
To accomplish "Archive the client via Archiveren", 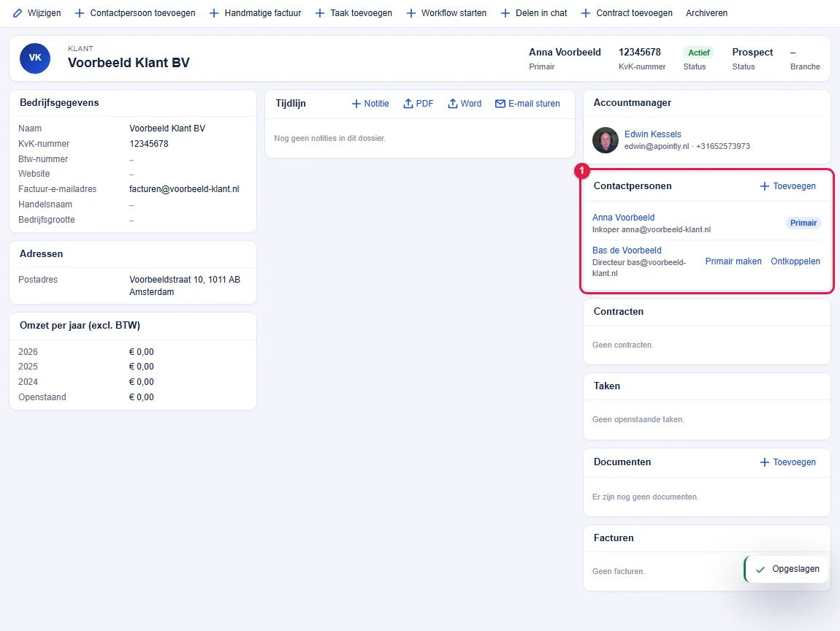I will 706,13.
